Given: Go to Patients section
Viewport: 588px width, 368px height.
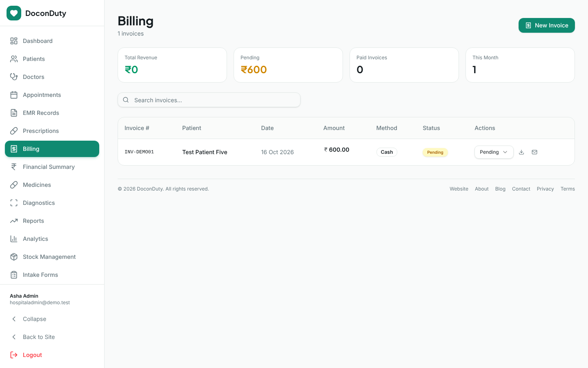Looking at the screenshot, I should [52, 59].
